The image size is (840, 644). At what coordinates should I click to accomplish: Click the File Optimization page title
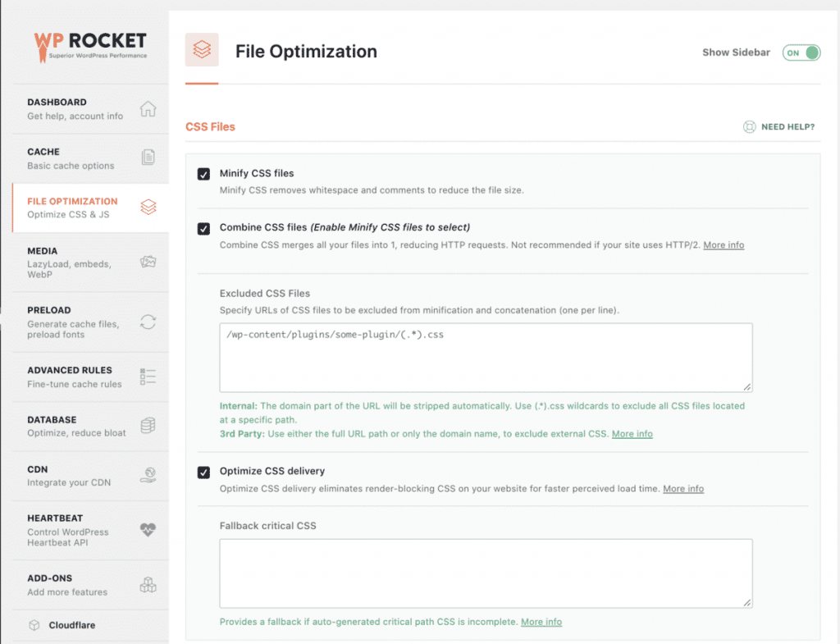coord(306,52)
